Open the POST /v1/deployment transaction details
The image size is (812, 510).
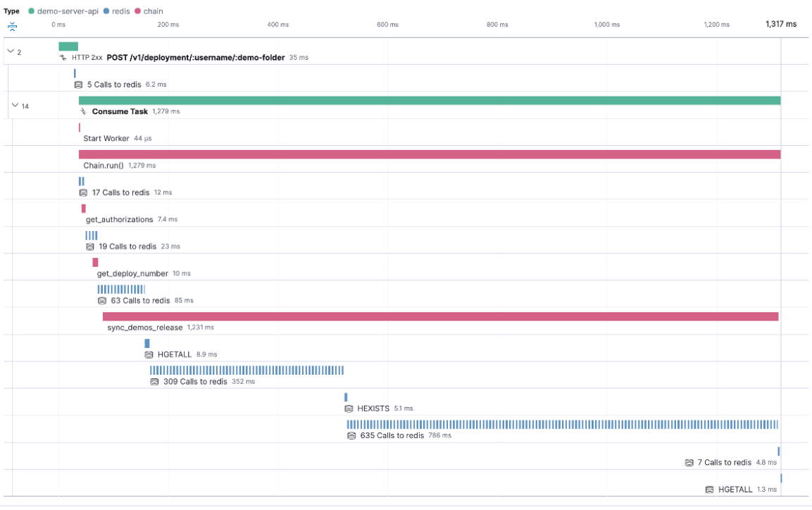195,58
